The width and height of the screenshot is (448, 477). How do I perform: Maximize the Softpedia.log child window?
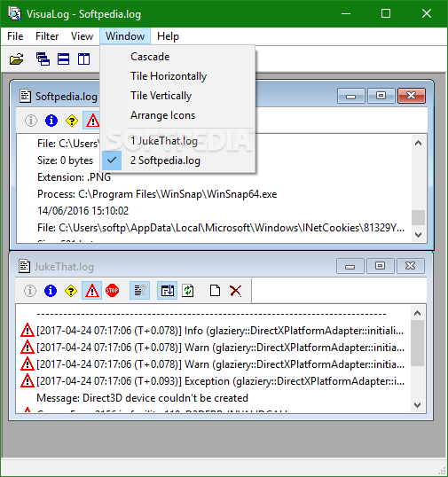pos(381,96)
